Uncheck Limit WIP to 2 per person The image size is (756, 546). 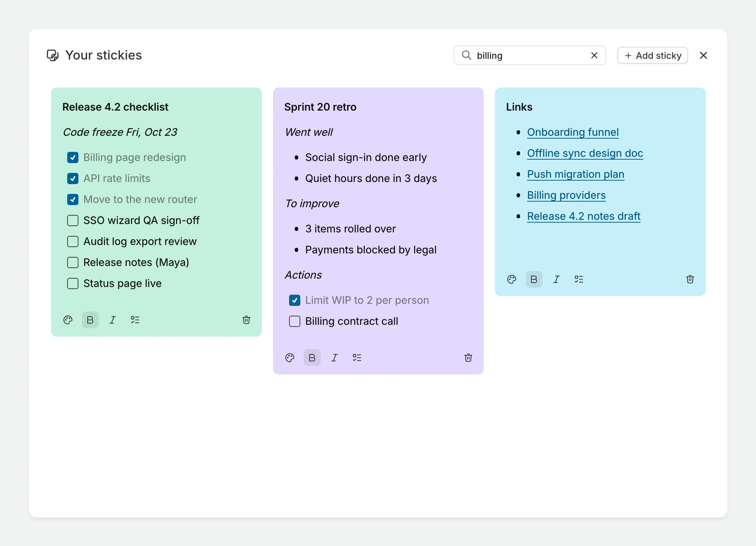click(295, 300)
